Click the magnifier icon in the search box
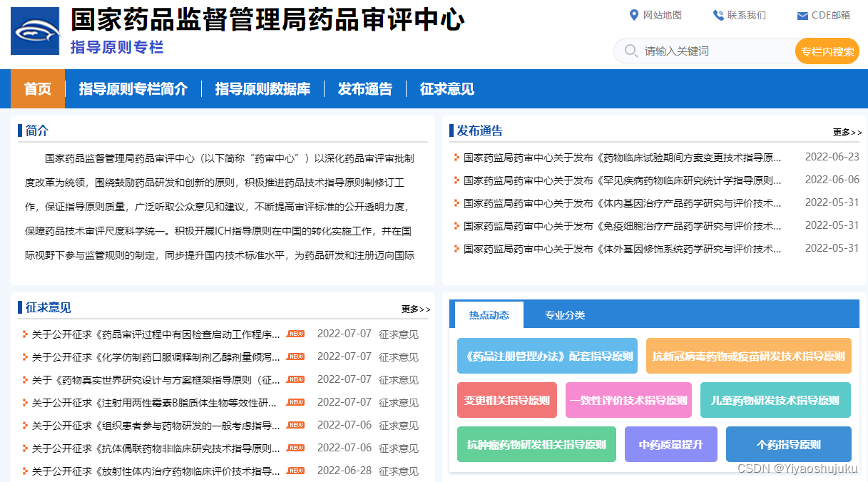This screenshot has width=868, height=482. [630, 51]
